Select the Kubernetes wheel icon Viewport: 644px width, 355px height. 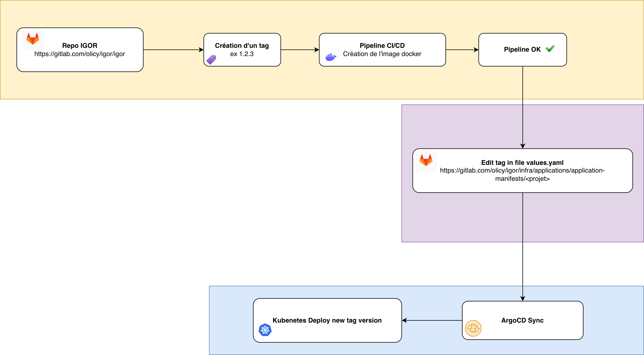[265, 329]
